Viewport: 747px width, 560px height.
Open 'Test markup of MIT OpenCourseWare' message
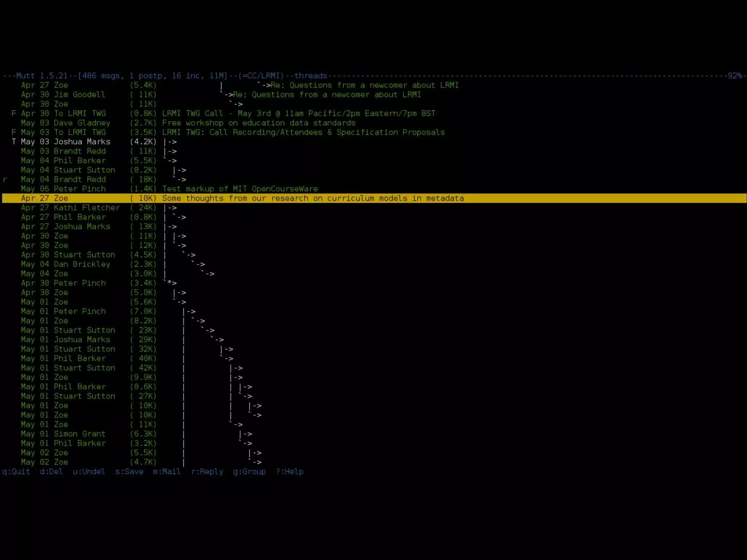pyautogui.click(x=240, y=189)
